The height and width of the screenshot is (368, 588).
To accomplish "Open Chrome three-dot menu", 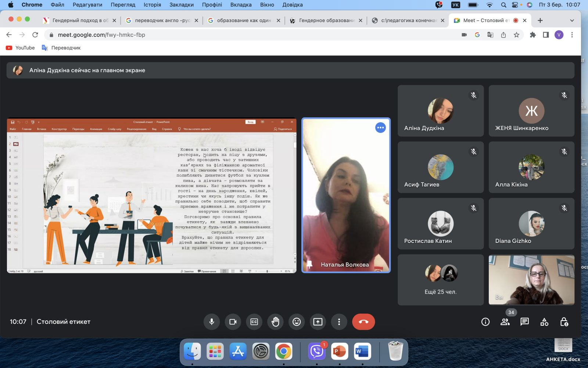I will [x=572, y=35].
